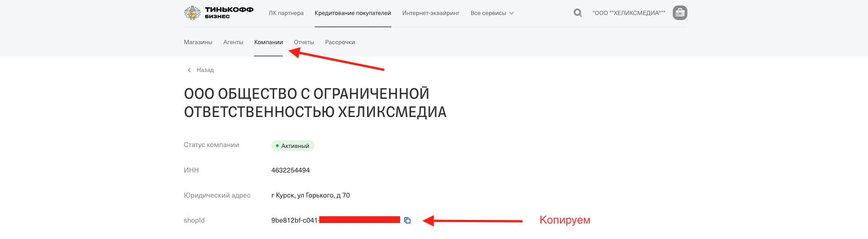
Task: Expand the Все сервисы dropdown
Action: tap(492, 13)
